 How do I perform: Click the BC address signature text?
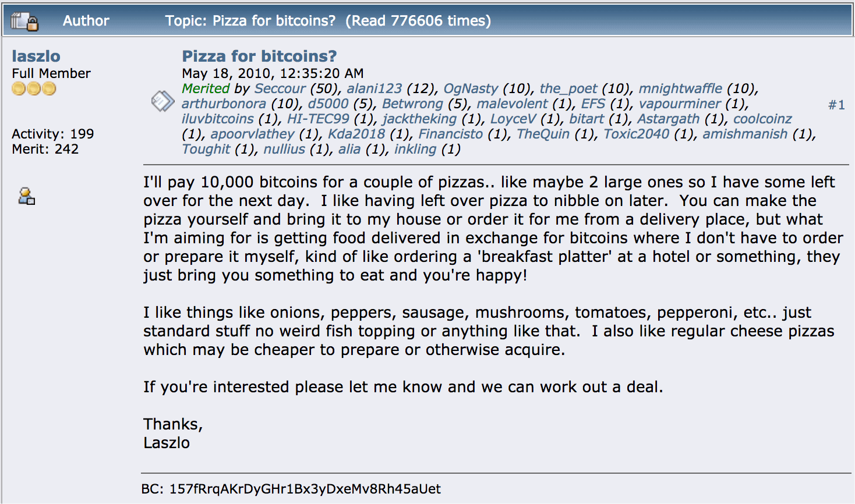291,489
